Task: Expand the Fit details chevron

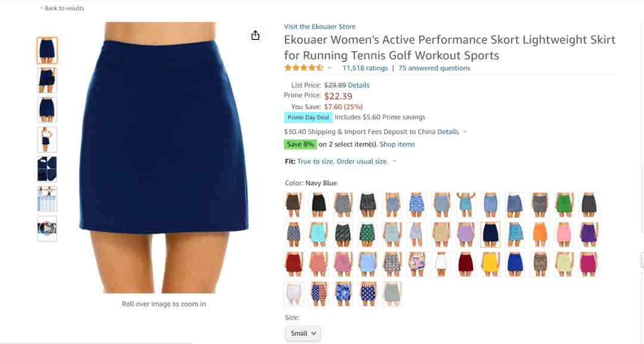Action: pos(394,162)
